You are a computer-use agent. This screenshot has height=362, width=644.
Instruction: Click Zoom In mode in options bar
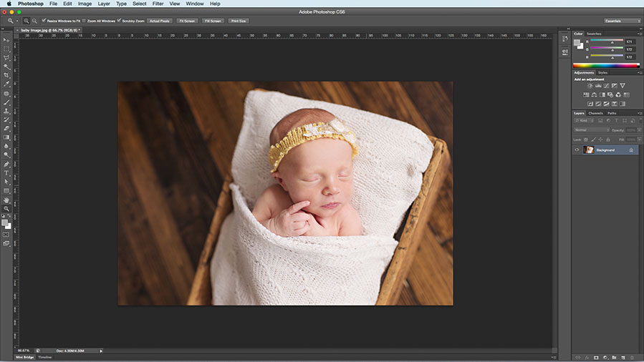(27, 21)
